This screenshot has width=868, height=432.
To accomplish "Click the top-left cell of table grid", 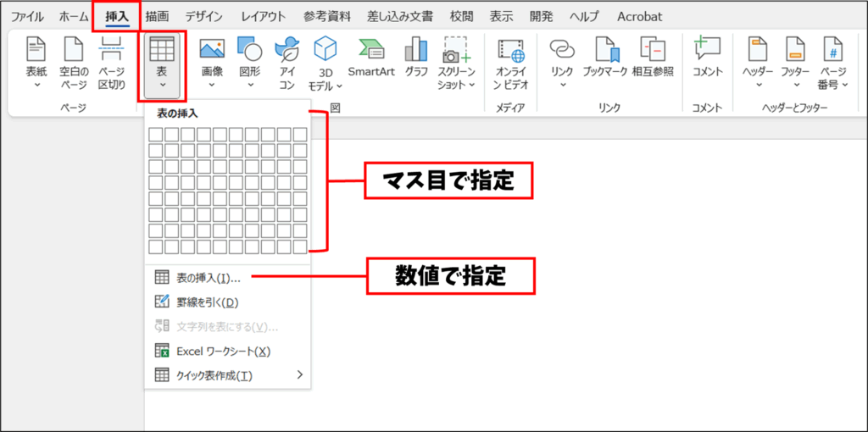I will (x=156, y=135).
